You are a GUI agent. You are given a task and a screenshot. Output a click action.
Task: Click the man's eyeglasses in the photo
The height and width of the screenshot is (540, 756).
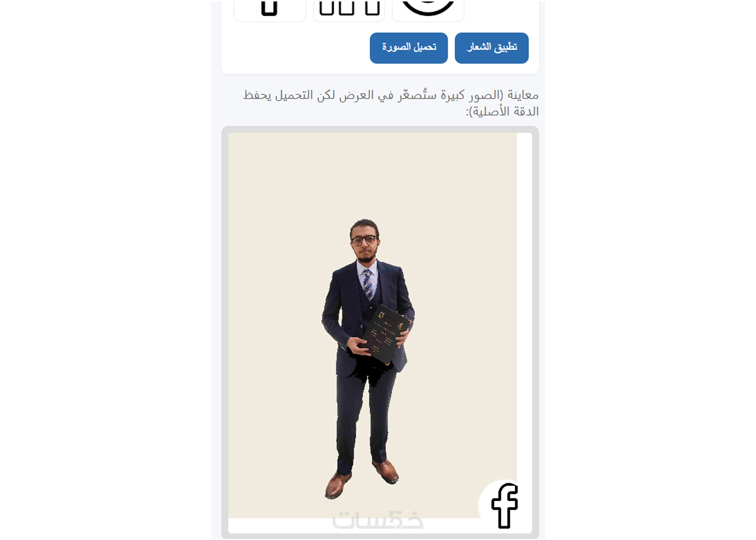point(364,240)
